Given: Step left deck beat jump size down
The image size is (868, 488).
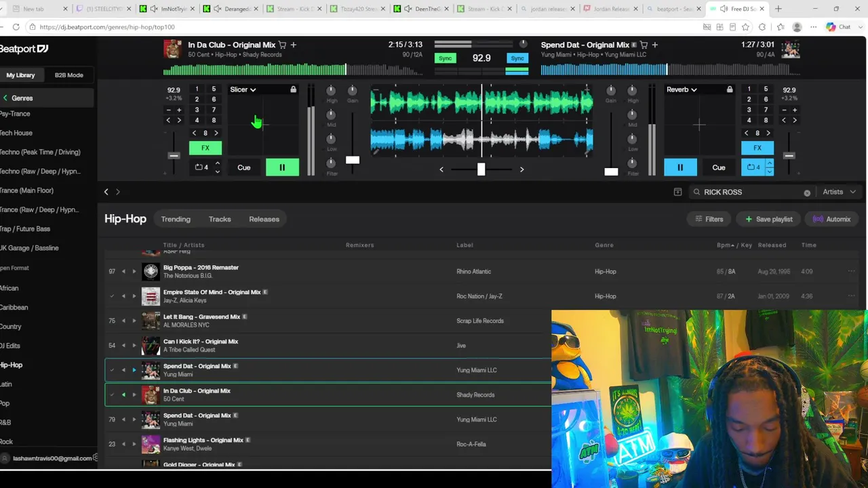Looking at the screenshot, I should (x=195, y=134).
